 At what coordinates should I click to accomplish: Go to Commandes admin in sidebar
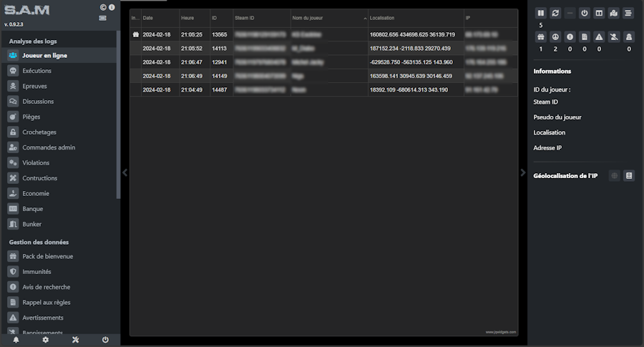coord(49,147)
